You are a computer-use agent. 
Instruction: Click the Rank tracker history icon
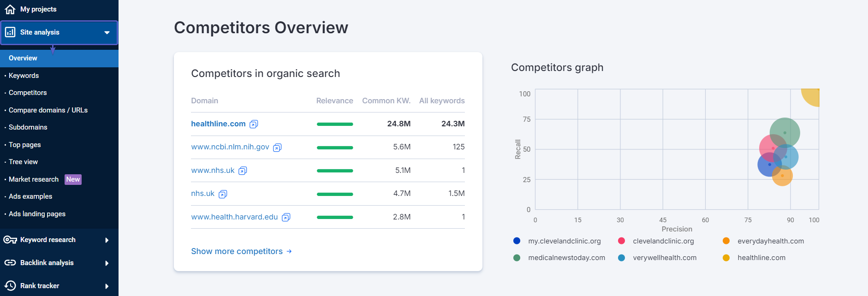10,286
